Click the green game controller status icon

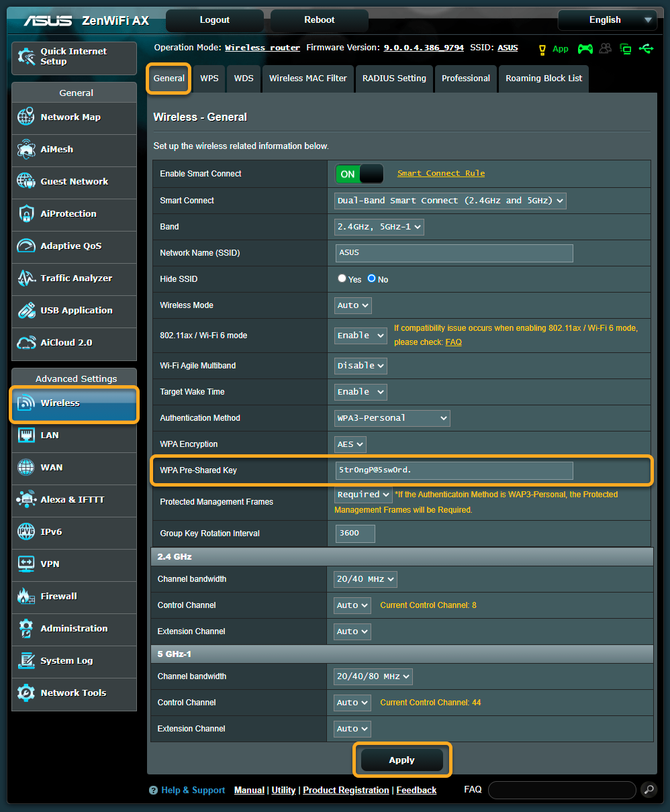click(x=585, y=48)
